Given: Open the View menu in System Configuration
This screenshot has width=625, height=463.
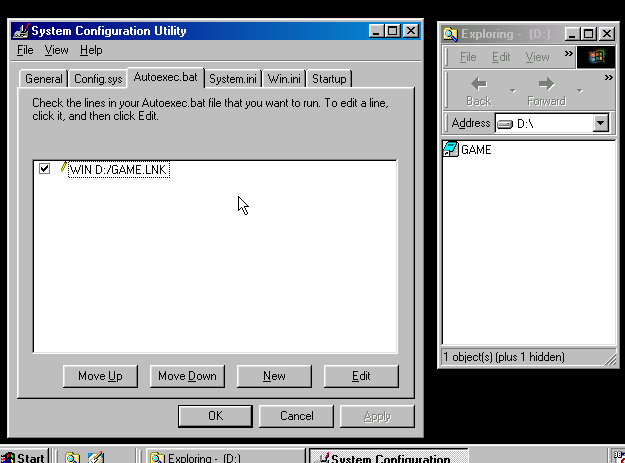Looking at the screenshot, I should pyautogui.click(x=57, y=50).
